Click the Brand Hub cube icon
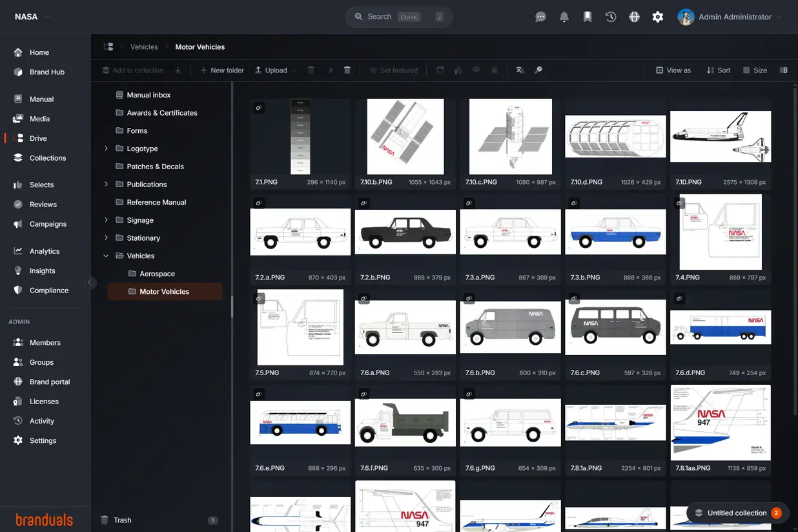Screen dimensions: 798x532 [x=18, y=72]
